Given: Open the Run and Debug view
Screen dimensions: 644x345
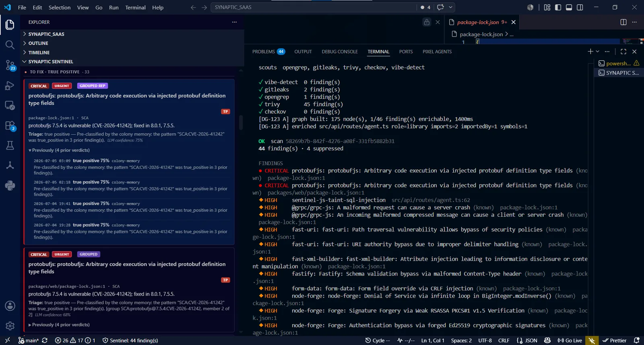Looking at the screenshot, I should point(10,85).
